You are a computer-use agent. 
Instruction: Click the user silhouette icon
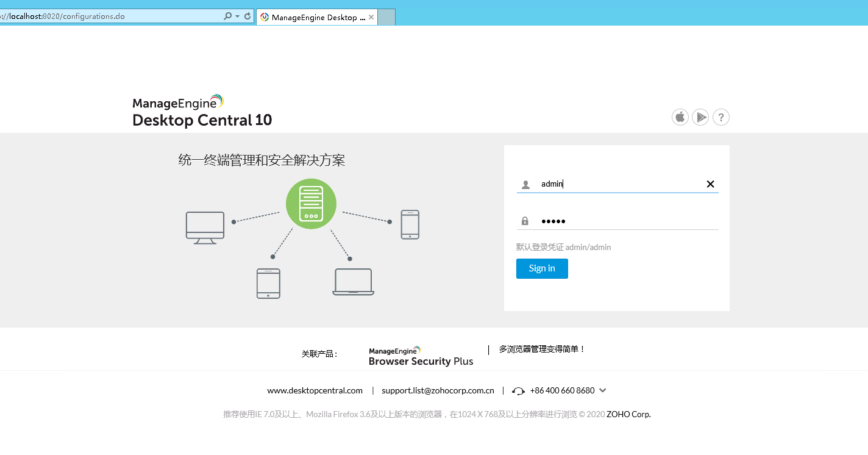tap(525, 184)
